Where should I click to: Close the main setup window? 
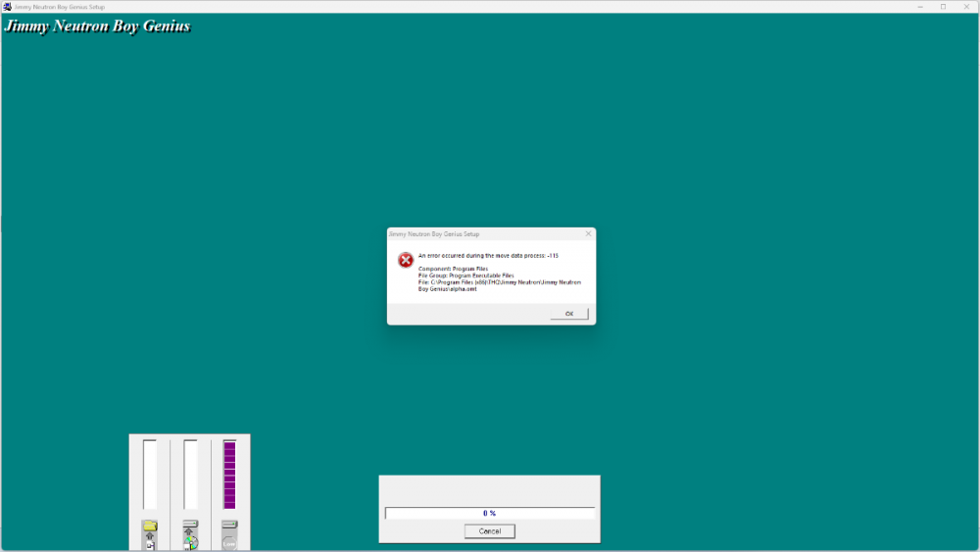966,6
